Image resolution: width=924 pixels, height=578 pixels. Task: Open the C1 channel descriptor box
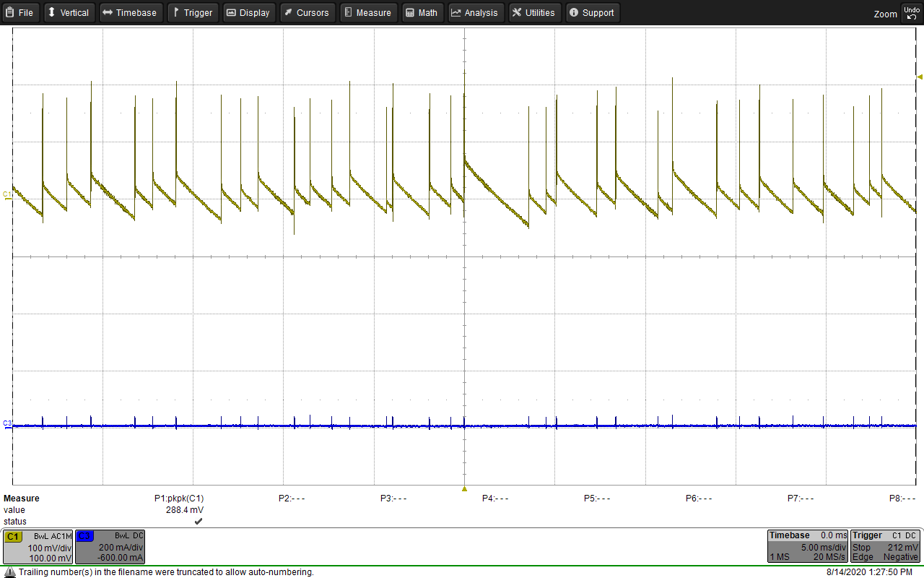pyautogui.click(x=38, y=547)
